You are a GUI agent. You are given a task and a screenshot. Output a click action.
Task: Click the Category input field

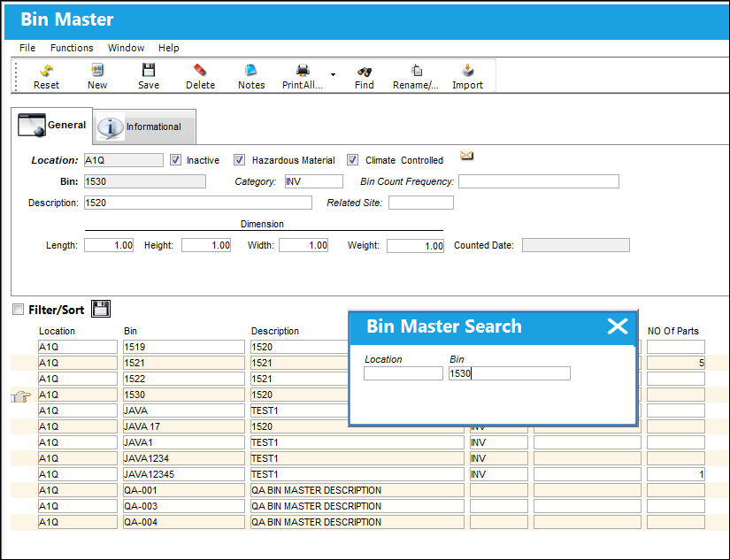(314, 181)
